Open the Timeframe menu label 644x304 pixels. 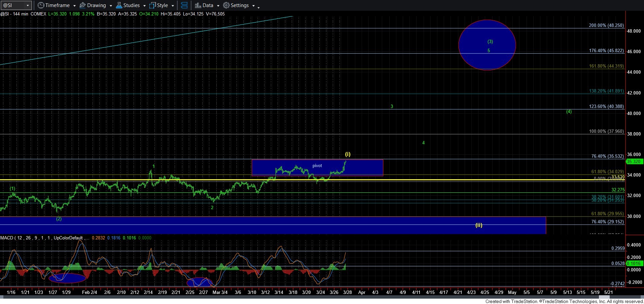58,5
